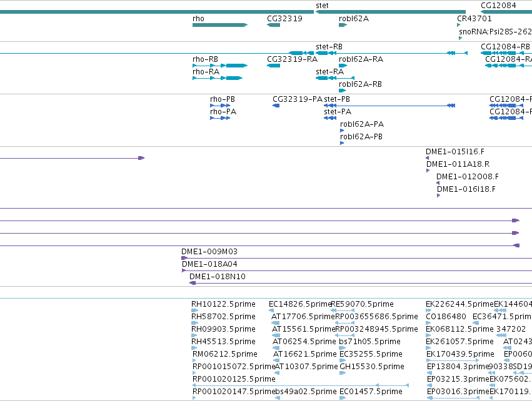This screenshot has width=532, height=401.
Task: Click EST EC14826.5prime
Action: (x=299, y=304)
